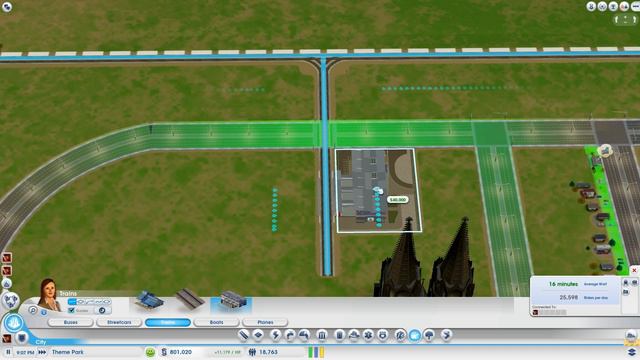Choose the rail tracks thumbnail
640x360 pixels.
pyautogui.click(x=190, y=300)
